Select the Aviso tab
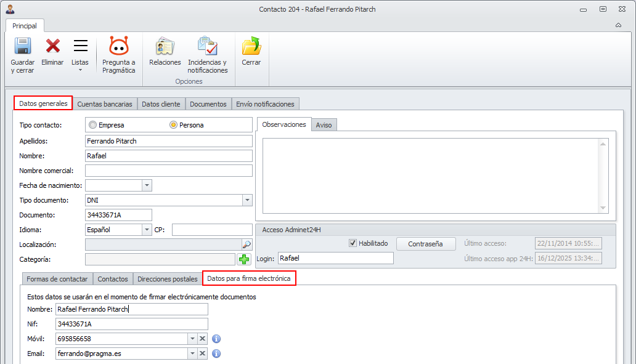Image resolution: width=636 pixels, height=364 pixels. tap(324, 125)
